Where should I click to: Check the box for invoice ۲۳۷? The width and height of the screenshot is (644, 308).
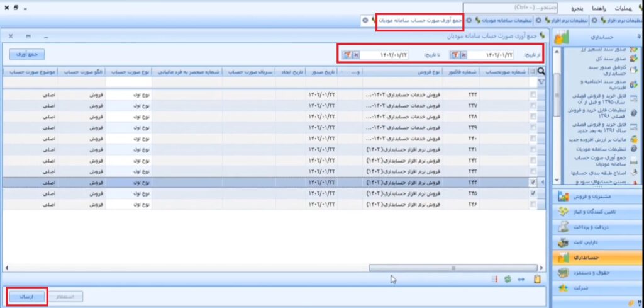(533, 106)
